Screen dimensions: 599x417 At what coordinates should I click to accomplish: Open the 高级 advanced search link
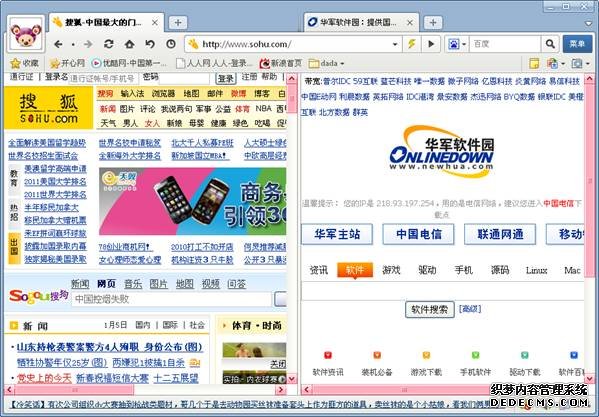point(470,309)
